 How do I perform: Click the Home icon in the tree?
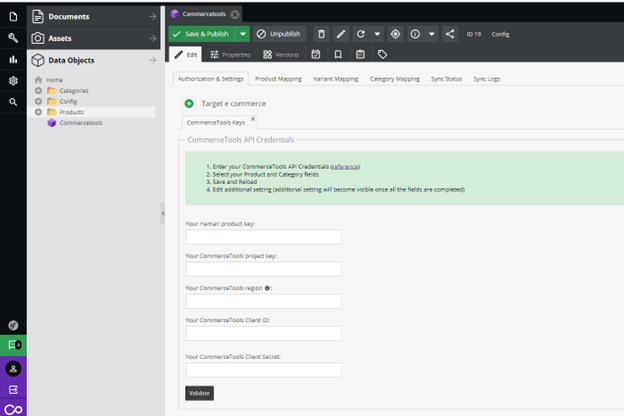pyautogui.click(x=38, y=80)
